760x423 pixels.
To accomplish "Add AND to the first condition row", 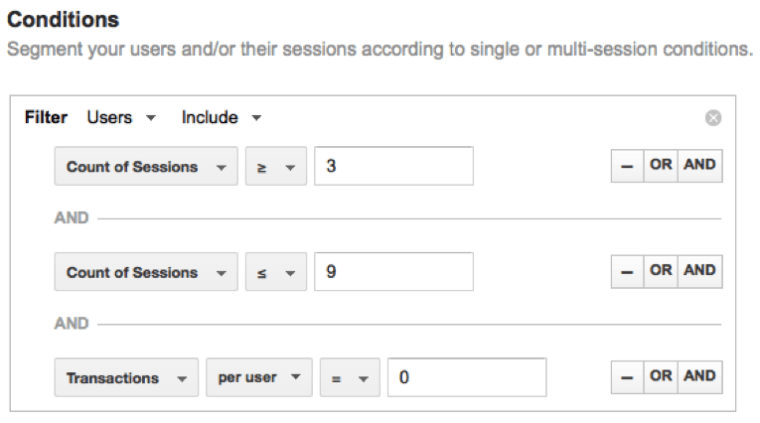I will pyautogui.click(x=700, y=166).
